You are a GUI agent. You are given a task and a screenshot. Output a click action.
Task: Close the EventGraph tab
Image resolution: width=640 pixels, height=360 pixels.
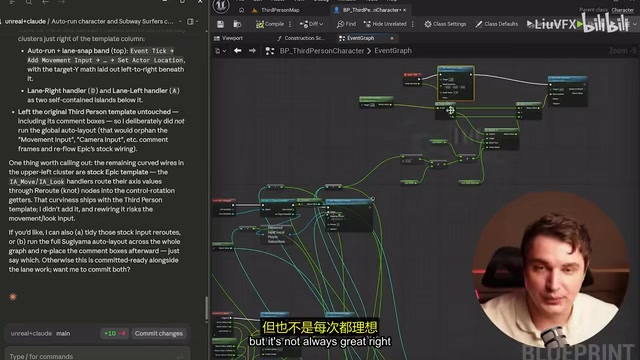point(392,38)
